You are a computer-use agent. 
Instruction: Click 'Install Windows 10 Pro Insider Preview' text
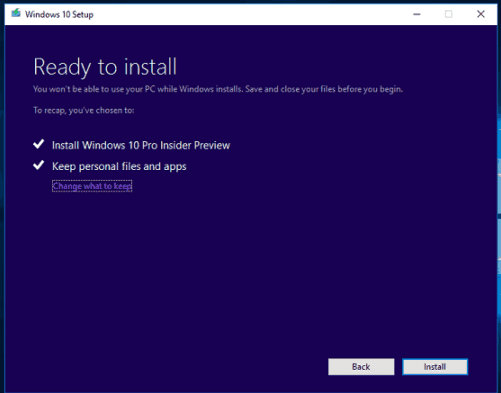(141, 145)
